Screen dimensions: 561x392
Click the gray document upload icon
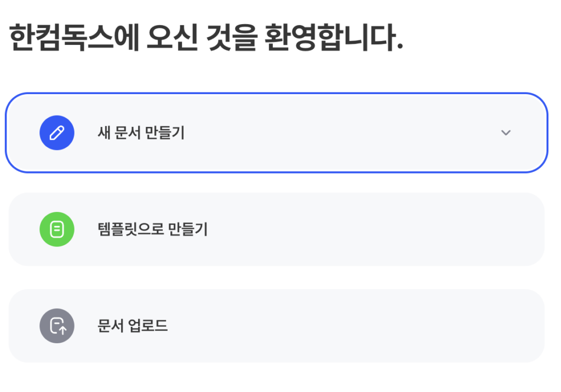pyautogui.click(x=57, y=326)
